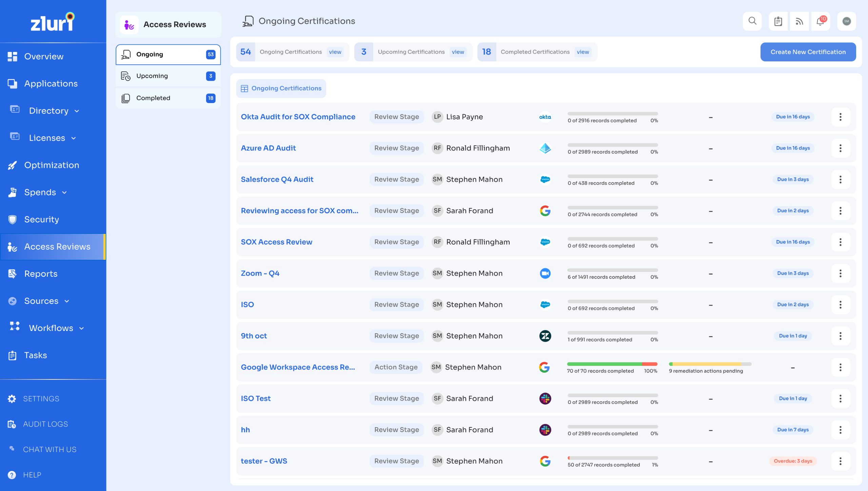The width and height of the screenshot is (868, 491).
Task: Click Create New Certification button
Action: (808, 52)
